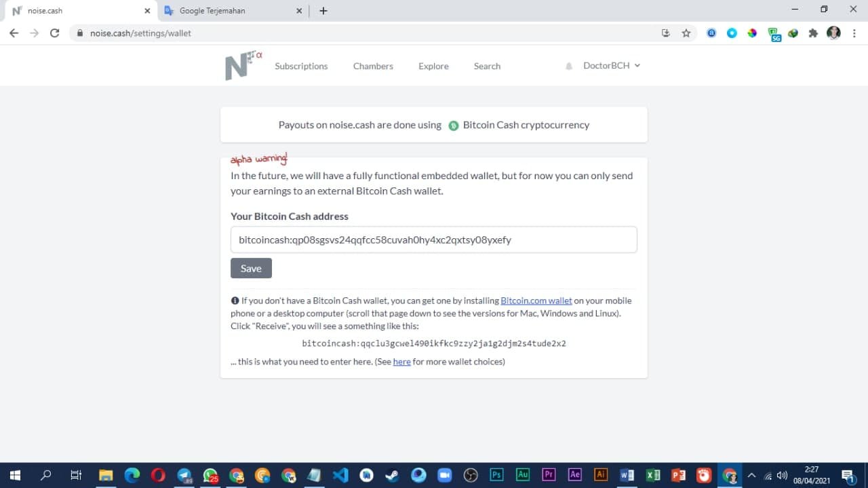Open File Explorer from the taskbar
868x488 pixels.
pyautogui.click(x=106, y=475)
